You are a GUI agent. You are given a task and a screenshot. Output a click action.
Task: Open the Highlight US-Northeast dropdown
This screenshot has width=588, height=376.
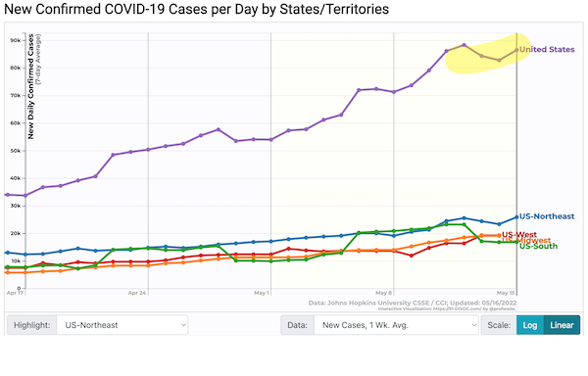tap(122, 325)
